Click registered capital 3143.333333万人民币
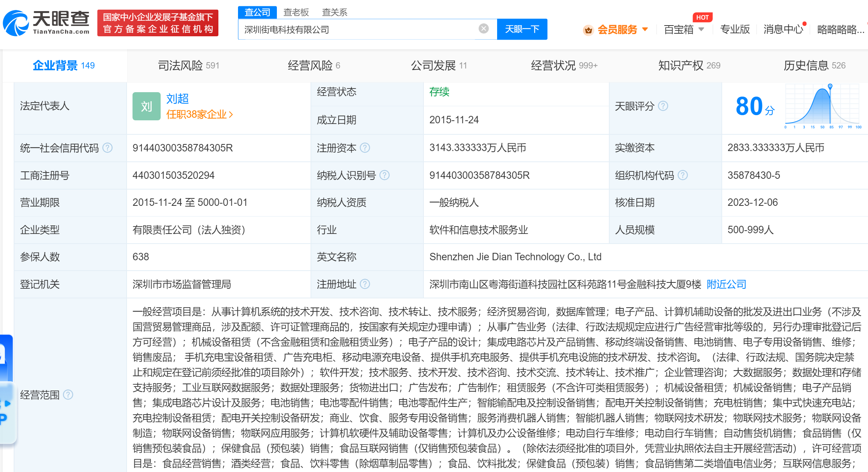Viewport: 868px width, 472px height. point(477,148)
